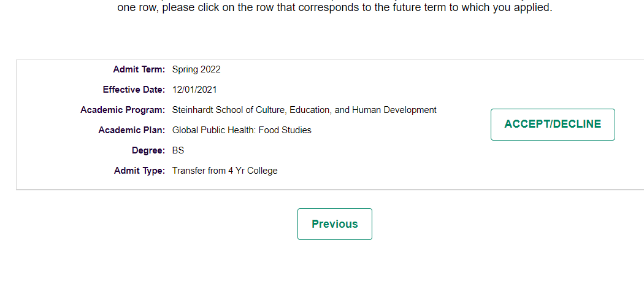Image resolution: width=644 pixels, height=302 pixels.
Task: Click the Degree label
Action: pos(148,150)
